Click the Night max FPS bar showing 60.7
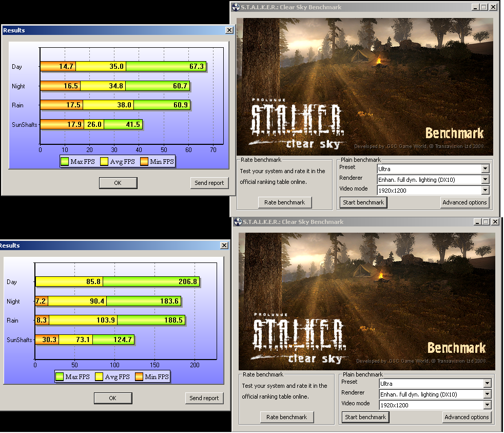This screenshot has width=504, height=433. pos(158,86)
